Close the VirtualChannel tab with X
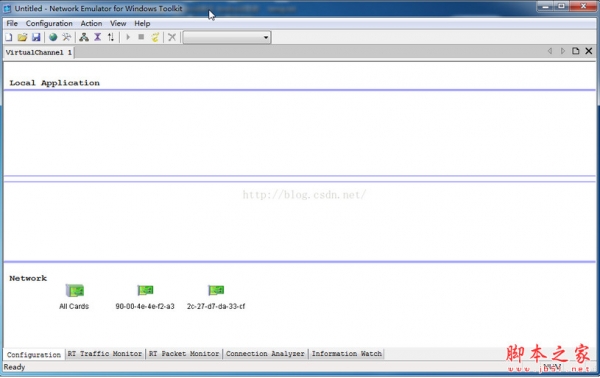This screenshot has width=600, height=378. (x=589, y=51)
